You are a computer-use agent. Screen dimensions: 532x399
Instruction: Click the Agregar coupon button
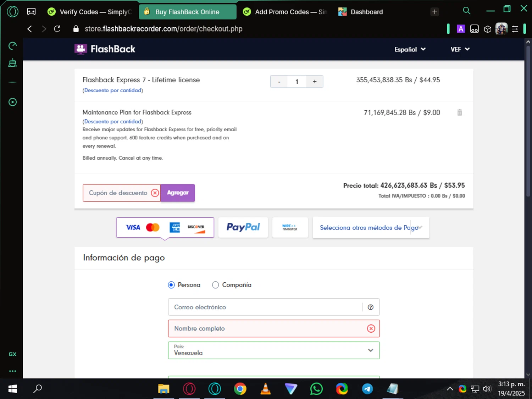pyautogui.click(x=178, y=193)
